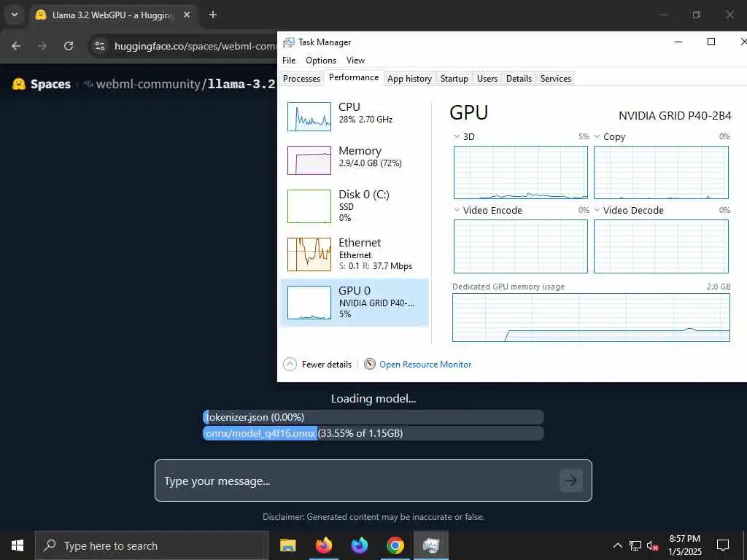Minimize the Task Manager window
747x560 pixels.
tap(678, 42)
